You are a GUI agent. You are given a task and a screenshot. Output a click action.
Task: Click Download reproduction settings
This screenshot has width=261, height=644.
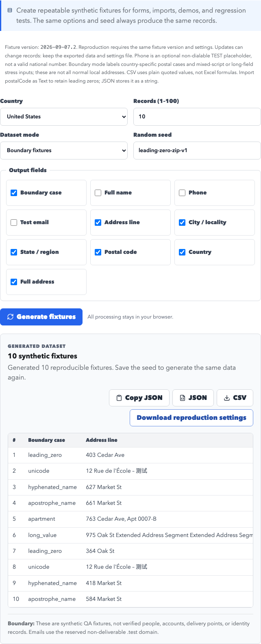191,418
